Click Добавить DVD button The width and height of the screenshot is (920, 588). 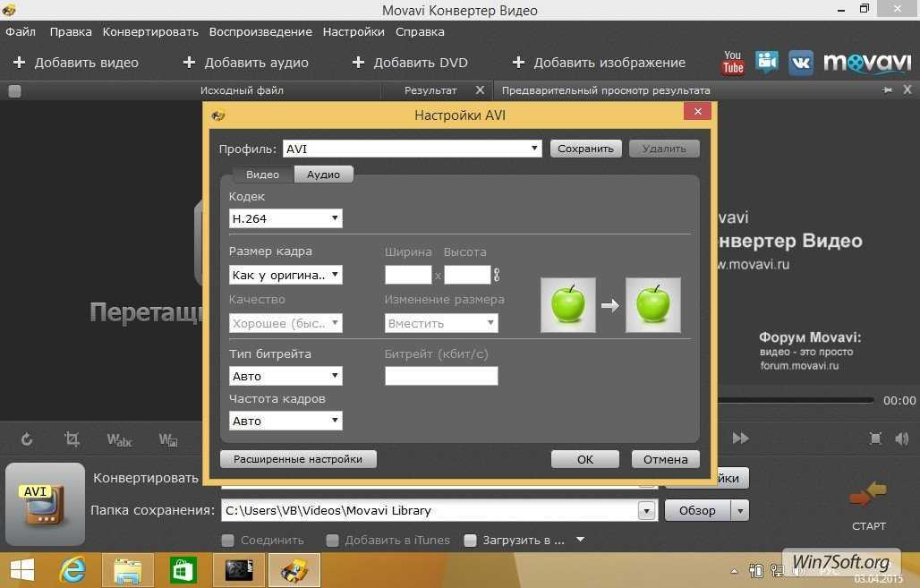pyautogui.click(x=410, y=63)
